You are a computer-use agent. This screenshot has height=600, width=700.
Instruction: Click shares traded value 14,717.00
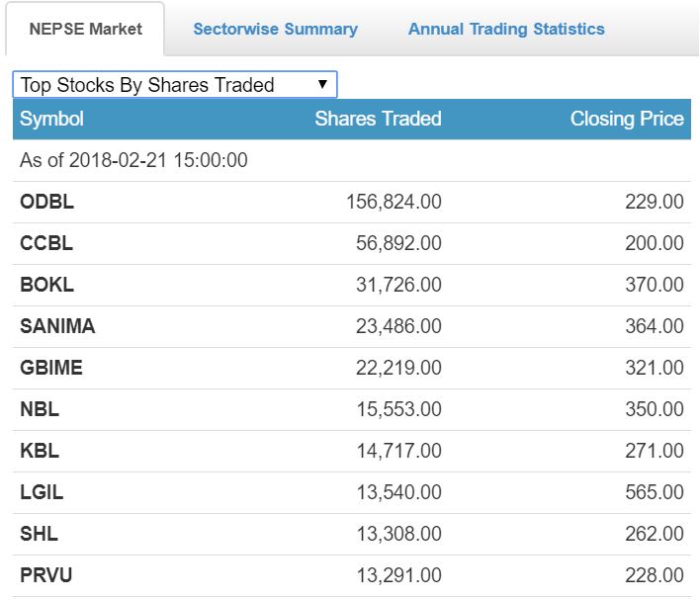click(x=398, y=451)
